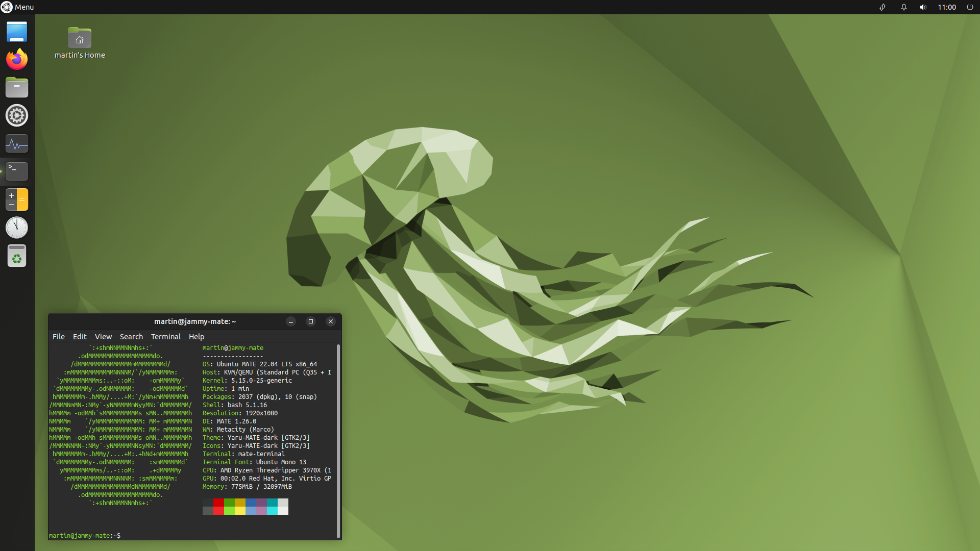
Task: Open Activity Monitor application
Action: (x=16, y=144)
